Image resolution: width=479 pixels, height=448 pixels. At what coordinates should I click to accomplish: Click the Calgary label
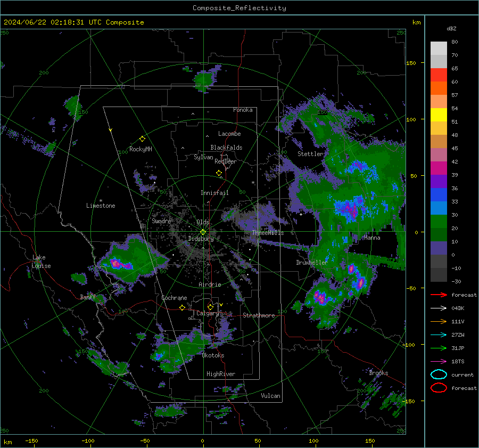208,313
